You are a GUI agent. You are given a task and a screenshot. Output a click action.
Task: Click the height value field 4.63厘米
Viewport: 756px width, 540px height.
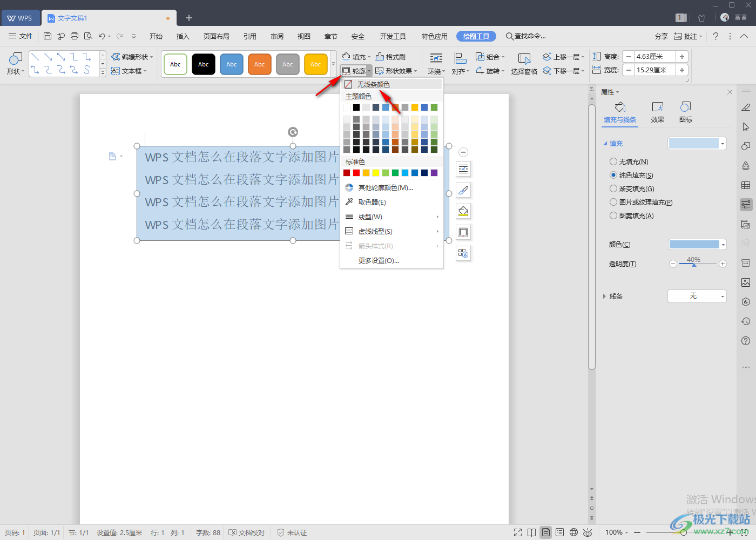655,56
